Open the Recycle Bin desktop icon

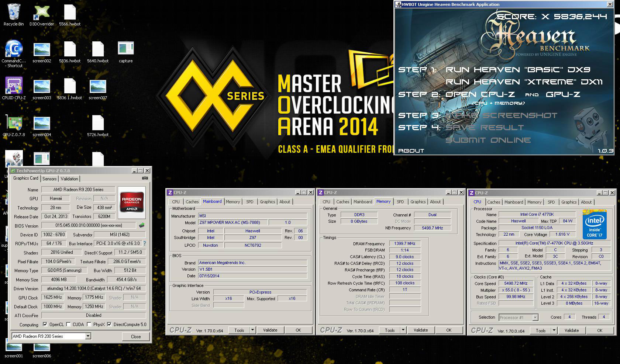tap(14, 15)
